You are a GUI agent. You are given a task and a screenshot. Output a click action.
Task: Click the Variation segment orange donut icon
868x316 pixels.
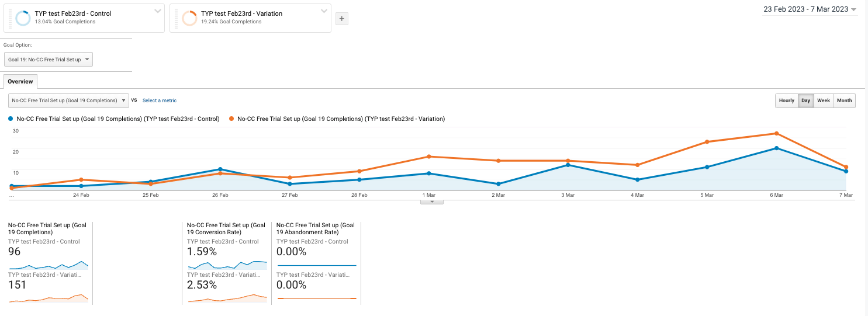189,18
